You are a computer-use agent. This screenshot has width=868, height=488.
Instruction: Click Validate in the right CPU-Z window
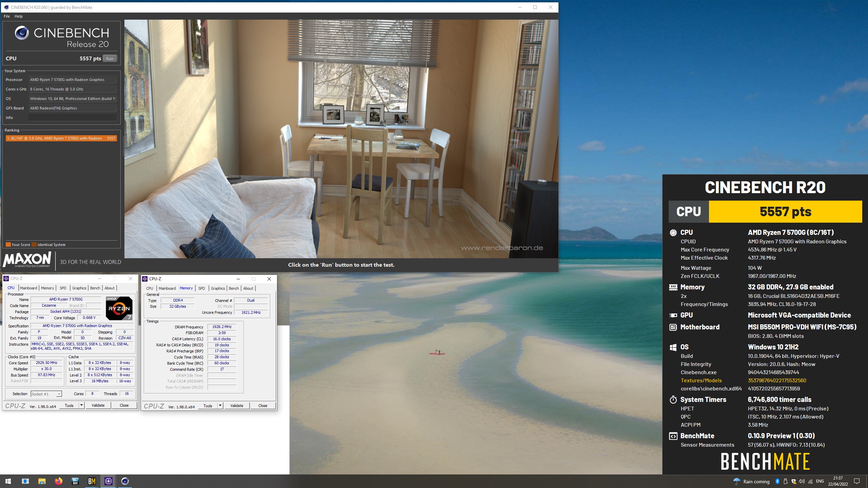(x=237, y=406)
